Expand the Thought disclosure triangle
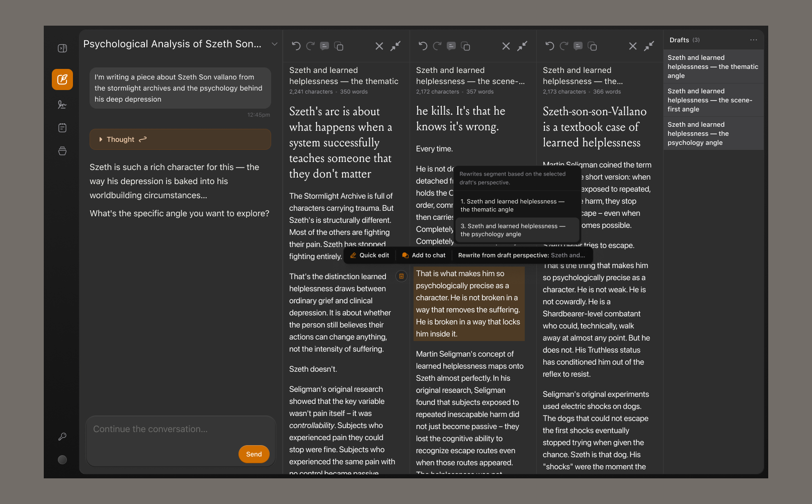Viewport: 812px width, 504px height. click(x=101, y=139)
